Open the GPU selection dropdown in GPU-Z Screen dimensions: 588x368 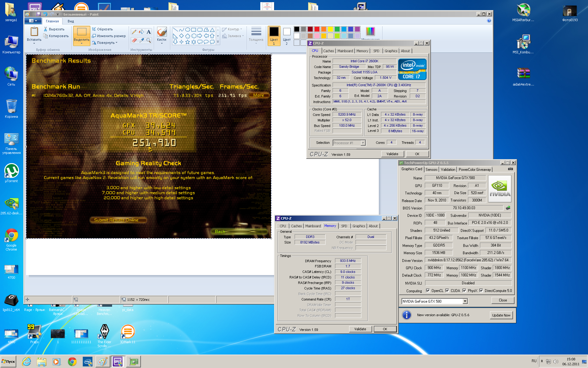point(465,301)
